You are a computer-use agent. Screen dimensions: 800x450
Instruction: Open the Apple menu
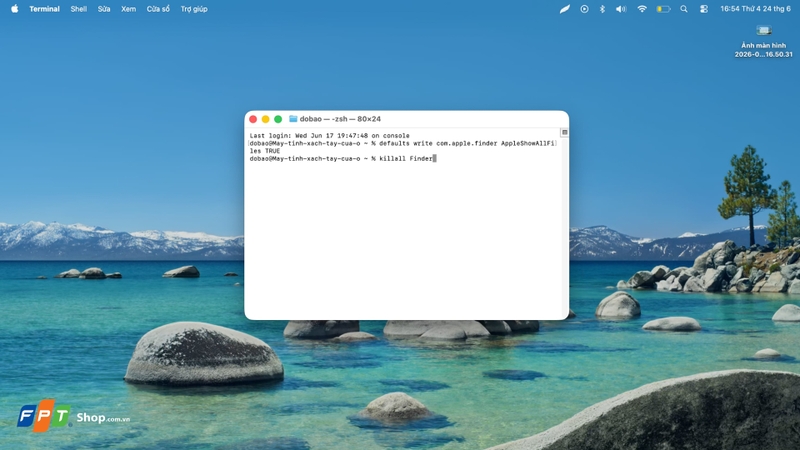pyautogui.click(x=14, y=9)
